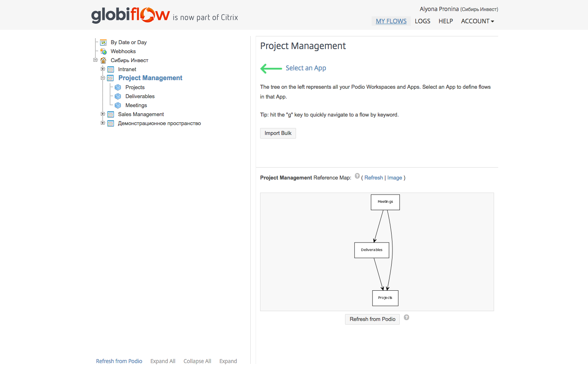Viewport: 588px width, 368px height.
Task: Select the Projects app cube icon
Action: tap(118, 87)
